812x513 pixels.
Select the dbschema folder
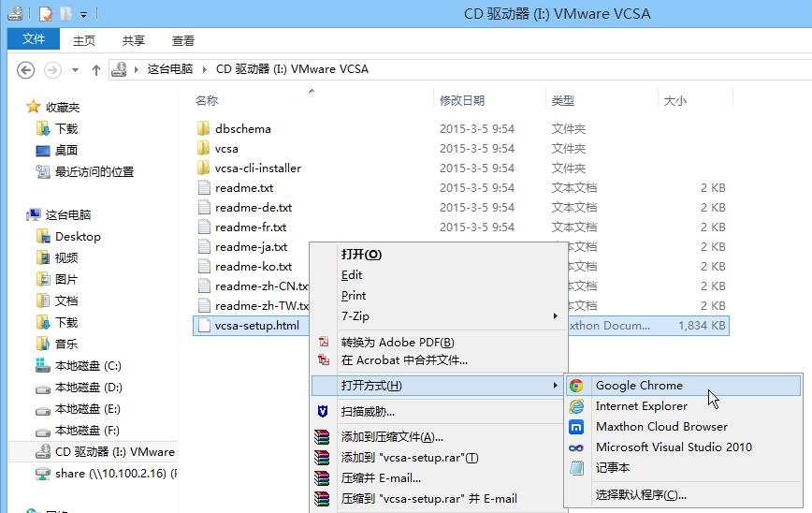coord(243,128)
